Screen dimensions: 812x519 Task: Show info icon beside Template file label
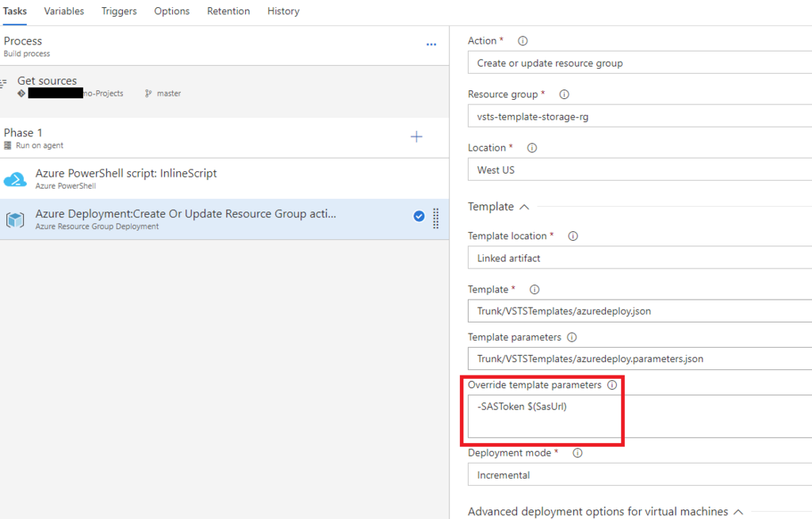(534, 290)
